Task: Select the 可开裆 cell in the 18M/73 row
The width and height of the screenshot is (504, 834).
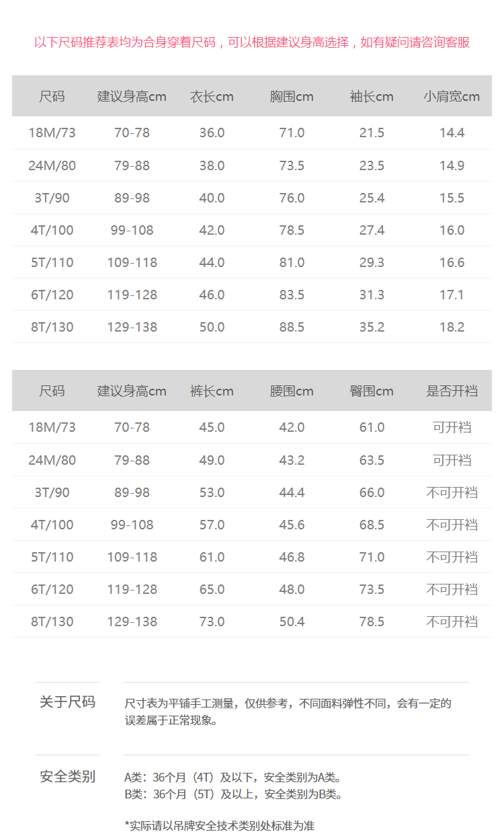Action: (x=452, y=428)
